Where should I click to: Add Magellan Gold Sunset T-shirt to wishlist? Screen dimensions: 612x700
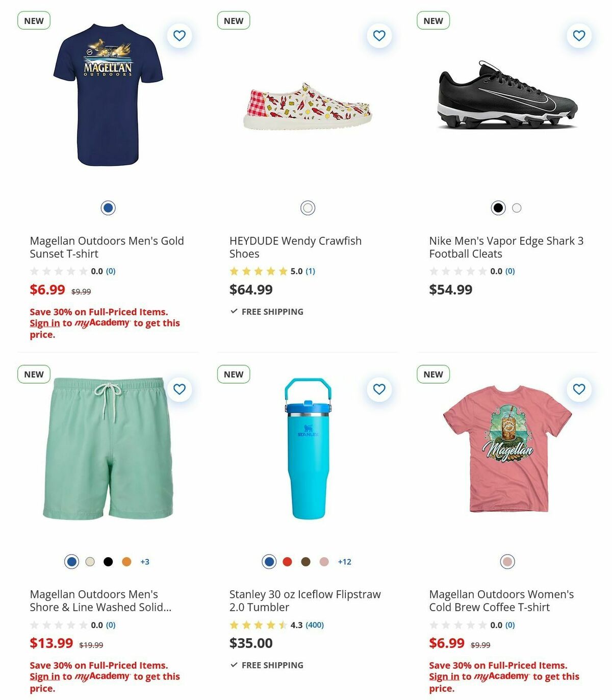tap(179, 36)
